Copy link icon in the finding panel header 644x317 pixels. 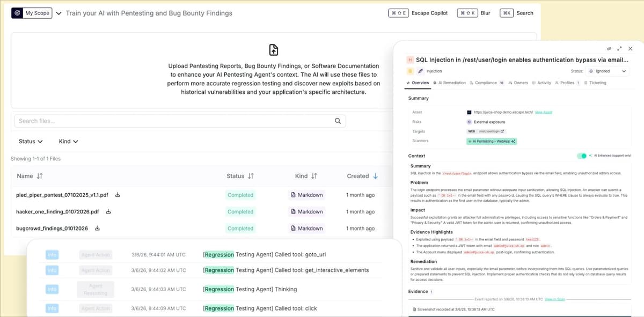[x=609, y=48]
